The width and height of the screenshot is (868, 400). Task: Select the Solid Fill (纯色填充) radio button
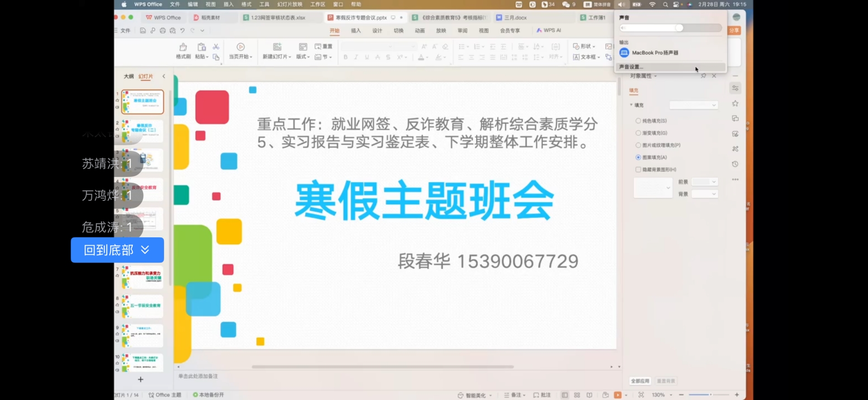pyautogui.click(x=638, y=121)
